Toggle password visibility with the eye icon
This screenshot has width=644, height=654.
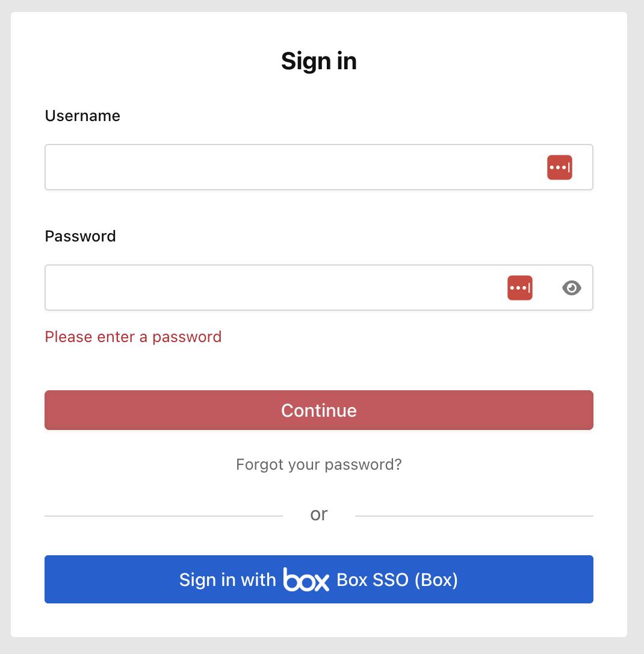point(571,288)
